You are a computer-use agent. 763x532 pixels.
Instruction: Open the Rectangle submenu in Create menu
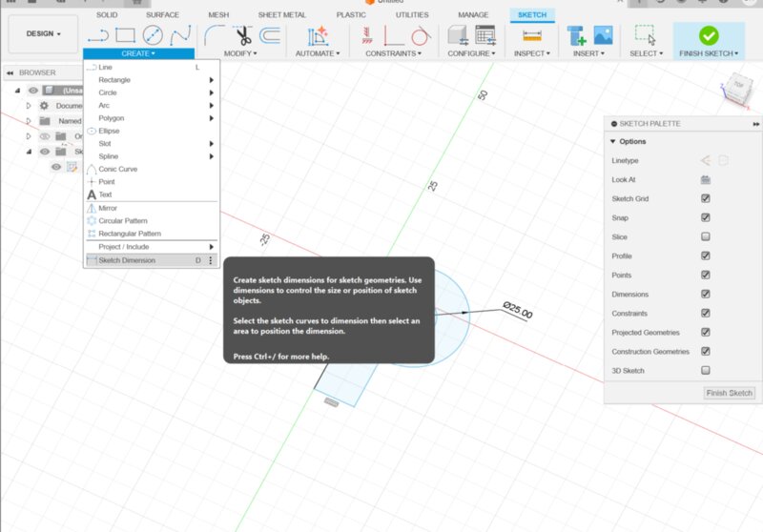[x=151, y=80]
